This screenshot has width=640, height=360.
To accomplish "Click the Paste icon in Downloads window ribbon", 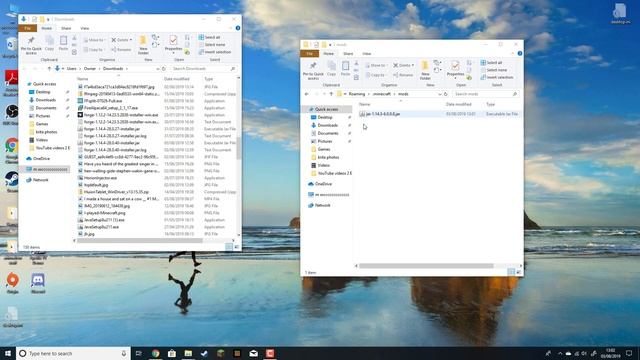I will coord(63,43).
